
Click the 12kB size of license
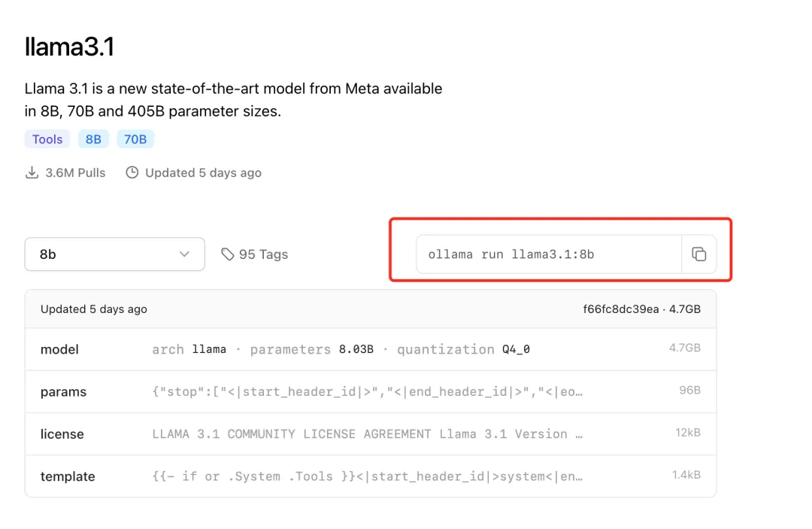(688, 433)
